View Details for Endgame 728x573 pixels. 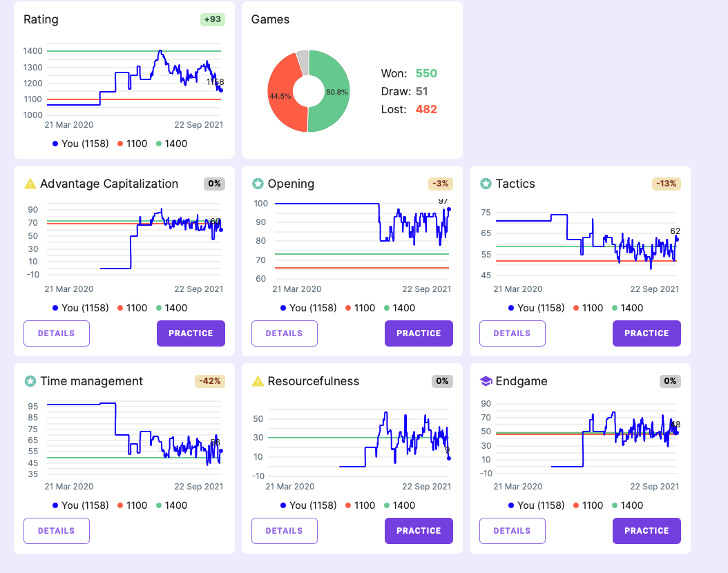point(512,531)
